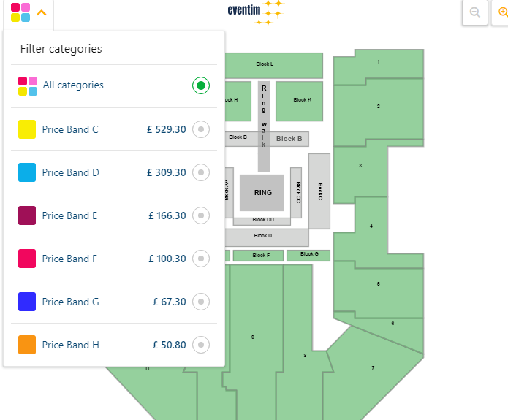Select Block L on the seating map
This screenshot has height=420, width=508.
tap(274, 66)
